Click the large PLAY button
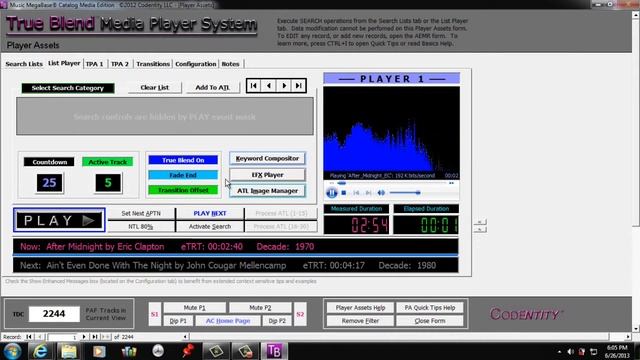 point(59,220)
